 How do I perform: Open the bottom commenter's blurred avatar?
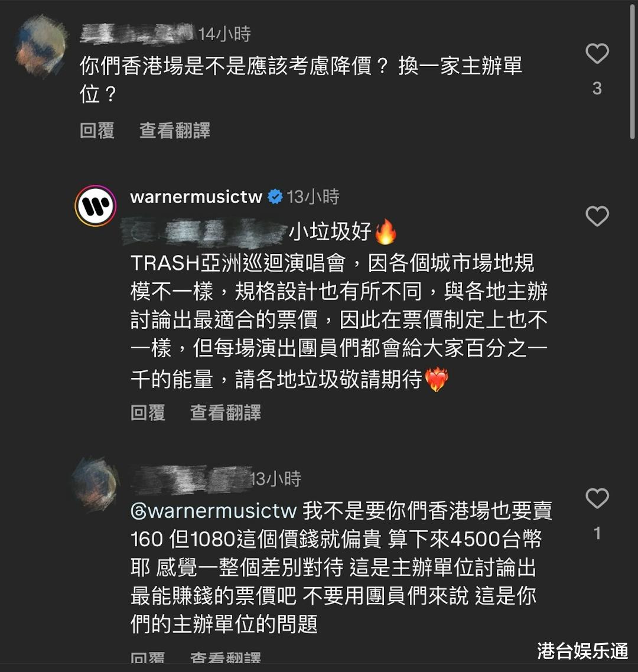tap(95, 484)
